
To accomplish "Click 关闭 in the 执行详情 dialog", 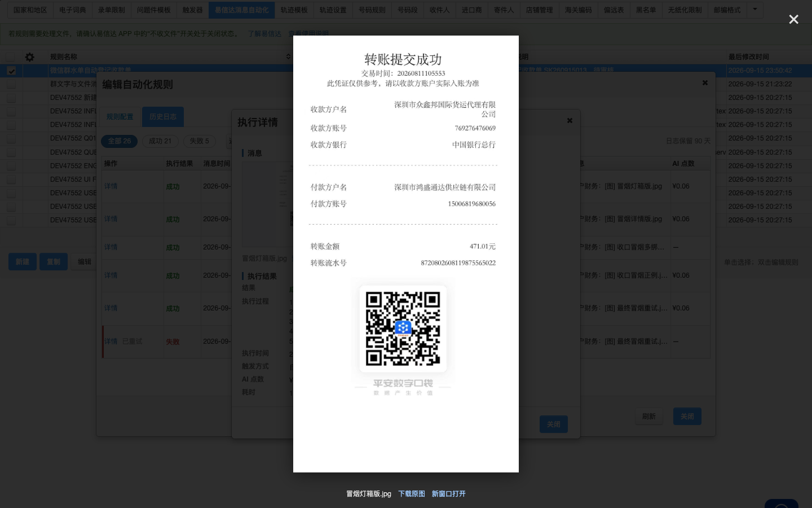I will [554, 424].
